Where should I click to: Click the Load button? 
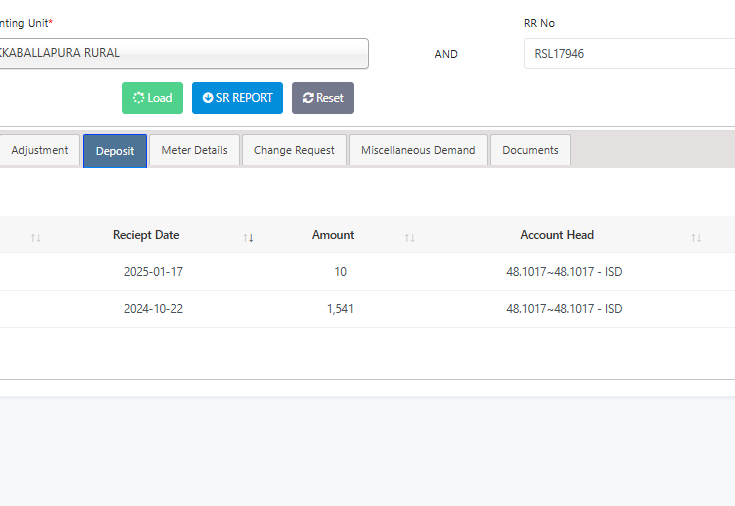(152, 98)
